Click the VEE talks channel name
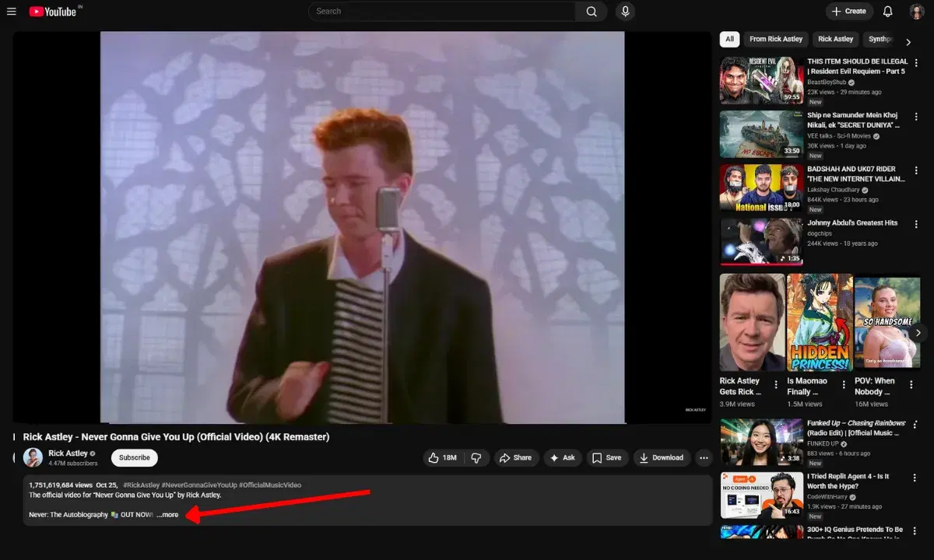 point(841,136)
